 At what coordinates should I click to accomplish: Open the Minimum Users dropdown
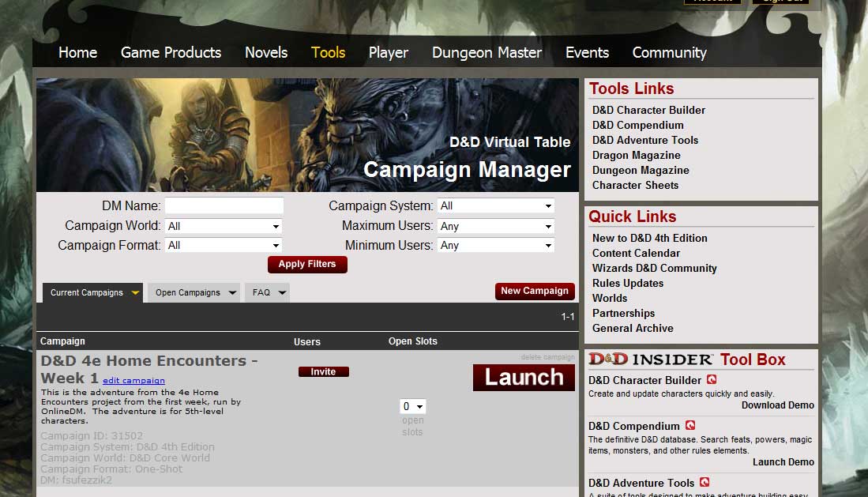495,245
